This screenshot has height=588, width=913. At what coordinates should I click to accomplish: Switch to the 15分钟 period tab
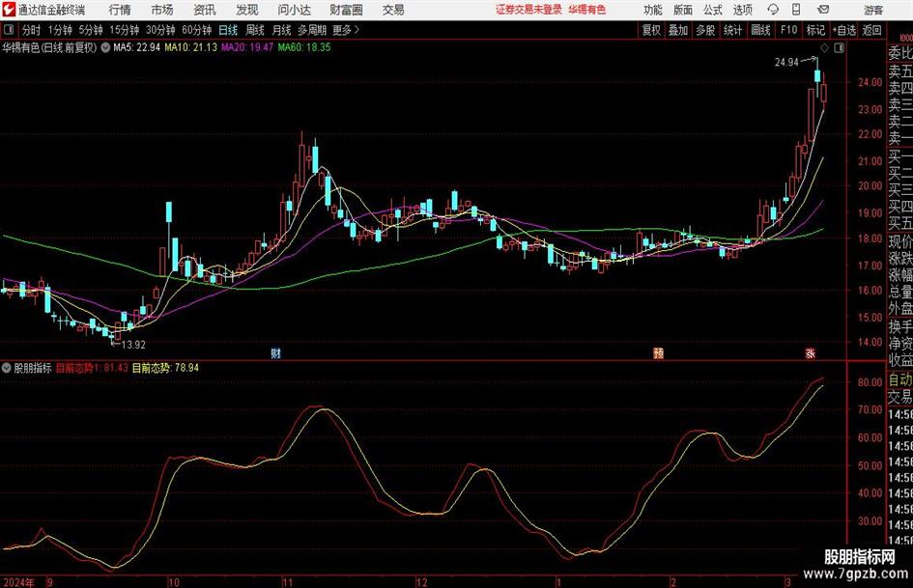[124, 30]
